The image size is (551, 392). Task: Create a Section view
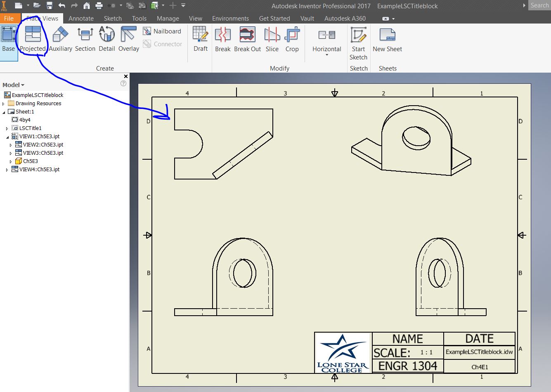pos(85,40)
